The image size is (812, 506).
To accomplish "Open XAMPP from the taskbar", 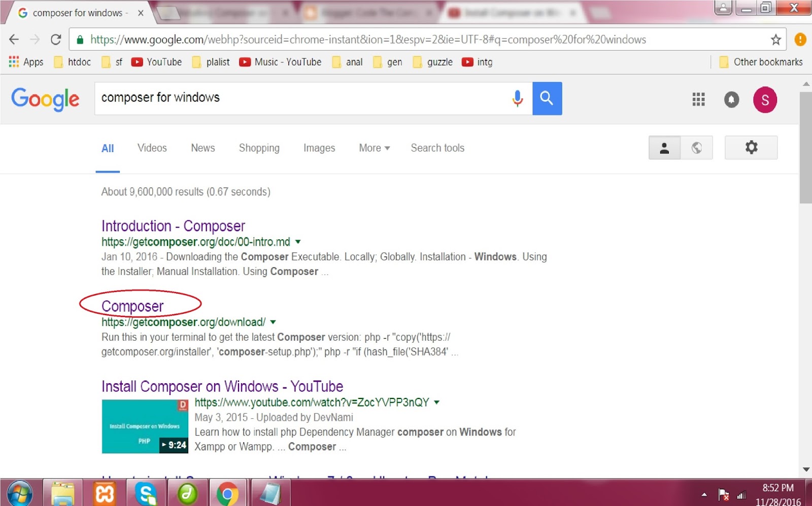I will point(105,493).
